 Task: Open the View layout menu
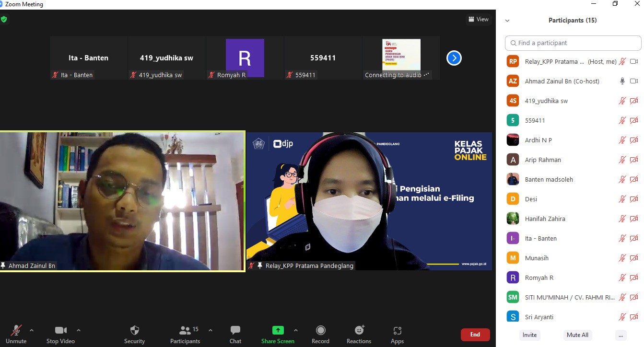(478, 19)
